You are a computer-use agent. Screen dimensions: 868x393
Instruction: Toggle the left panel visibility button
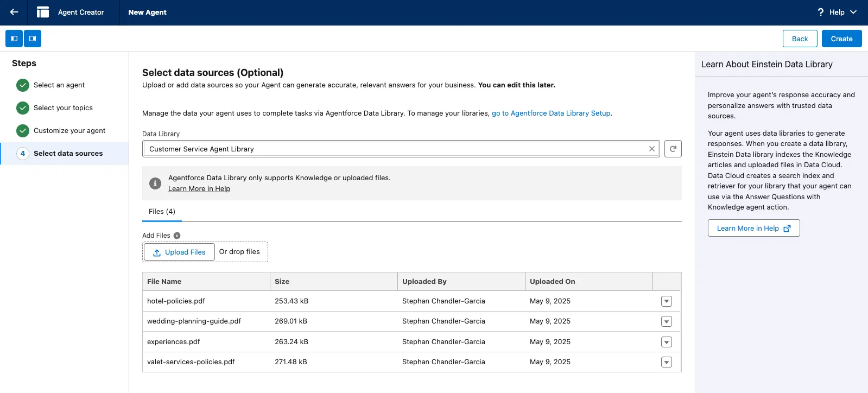(14, 39)
